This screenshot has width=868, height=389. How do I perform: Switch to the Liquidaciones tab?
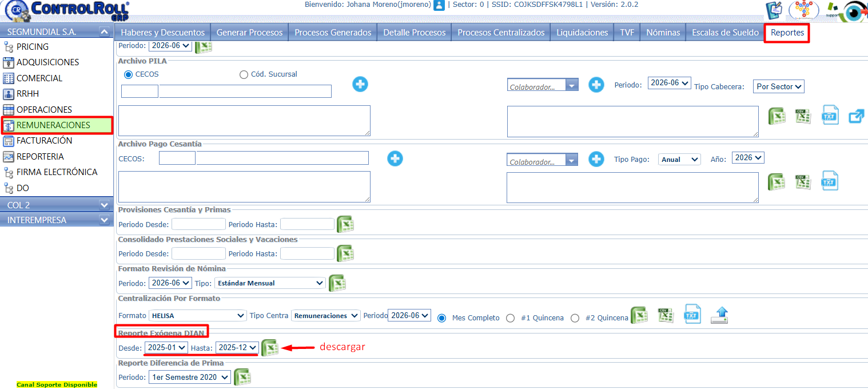[582, 33]
